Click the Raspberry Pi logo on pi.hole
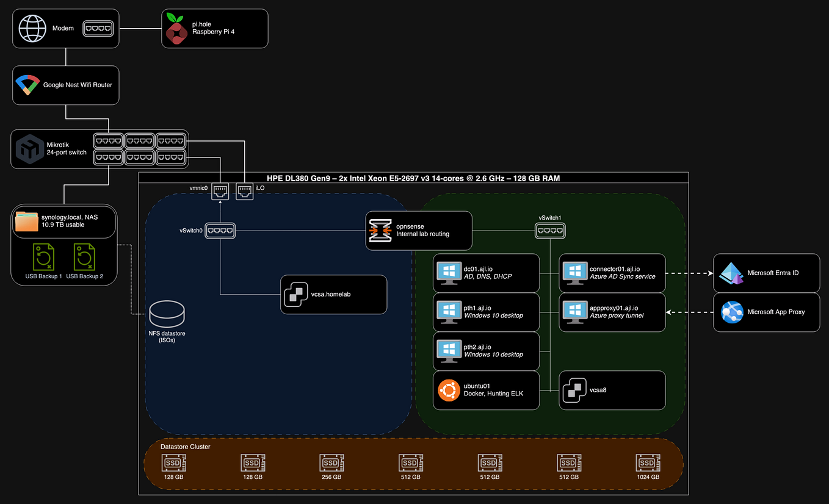829x504 pixels. click(x=176, y=28)
